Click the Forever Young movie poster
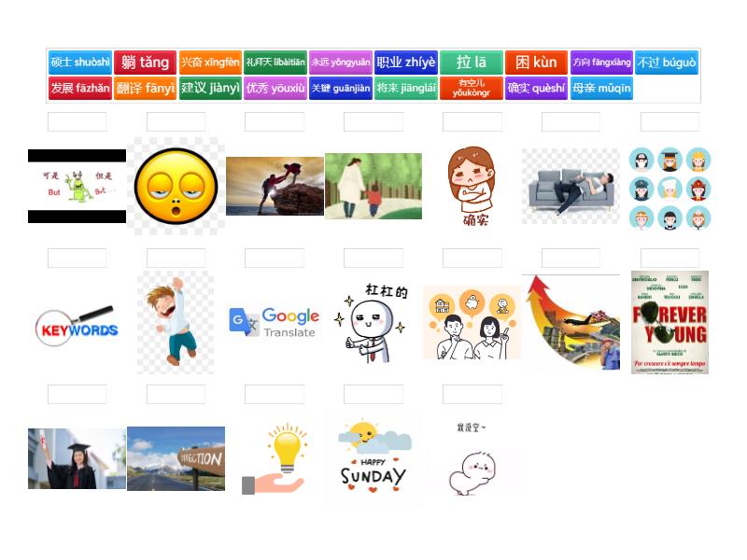Image resolution: width=747 pixels, height=560 pixels. (669, 322)
